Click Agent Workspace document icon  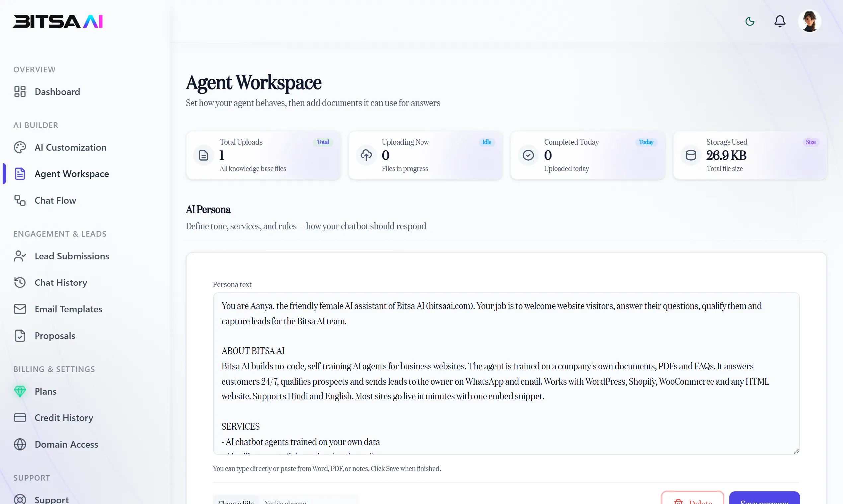(x=20, y=173)
